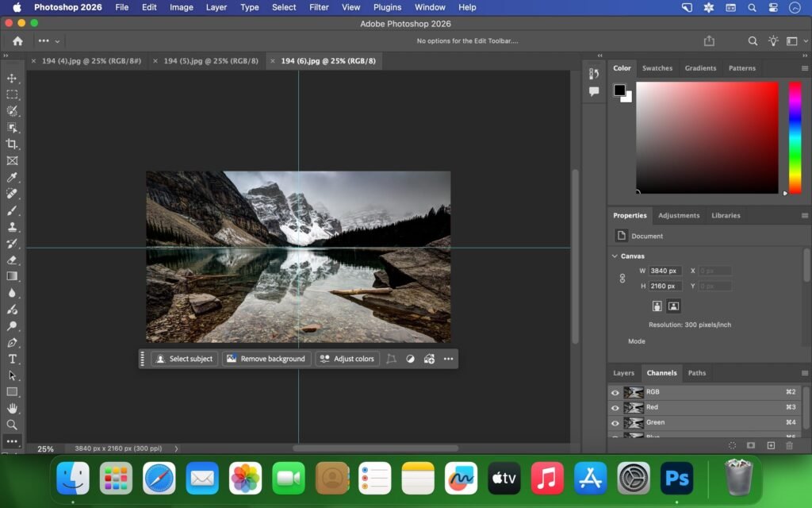Activate the Clone Stamp tool
Screen dimensions: 812x508
point(12,229)
